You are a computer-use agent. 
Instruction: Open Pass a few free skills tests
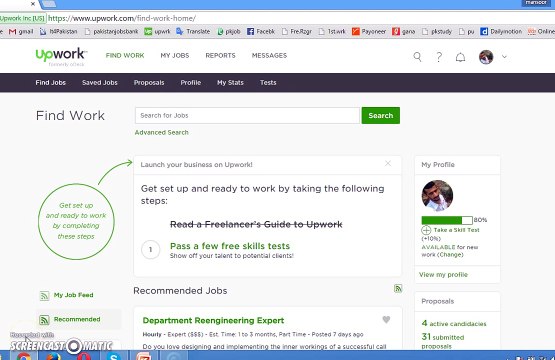point(230,246)
